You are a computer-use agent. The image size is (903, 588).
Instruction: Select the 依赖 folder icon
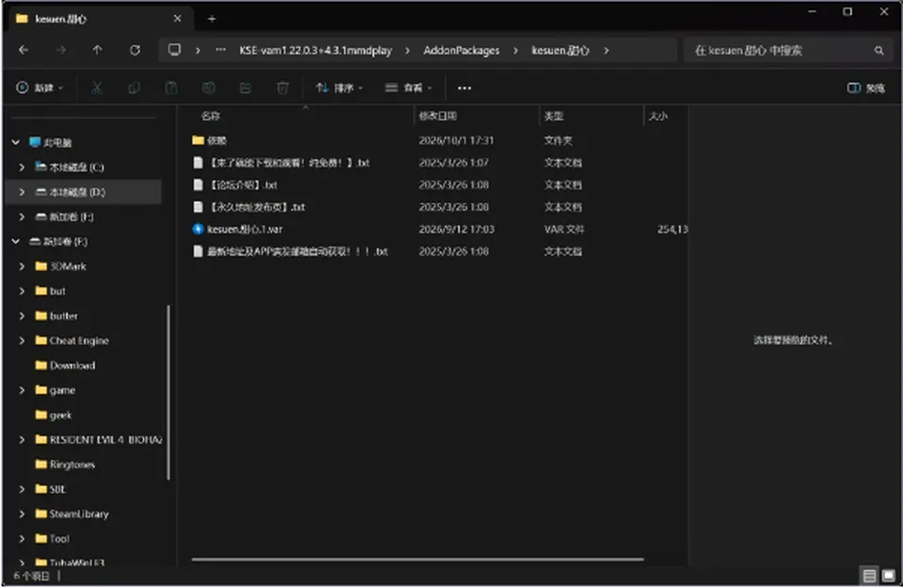pyautogui.click(x=198, y=140)
